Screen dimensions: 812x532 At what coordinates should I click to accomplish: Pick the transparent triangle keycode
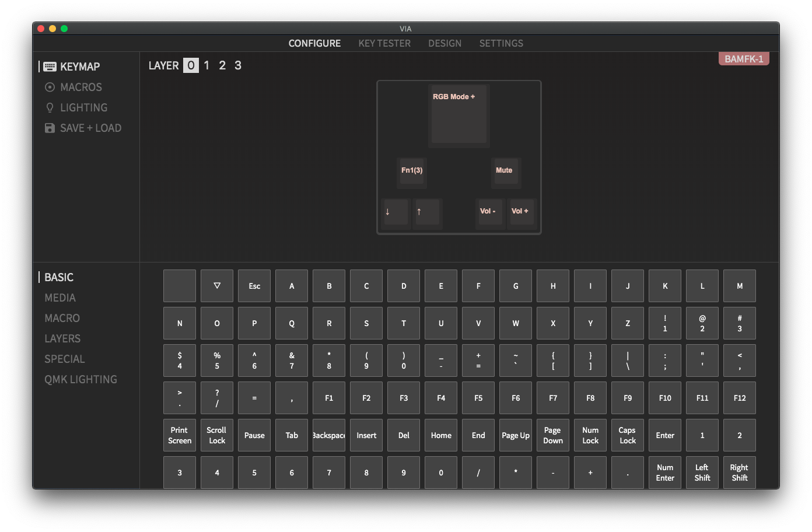point(217,286)
